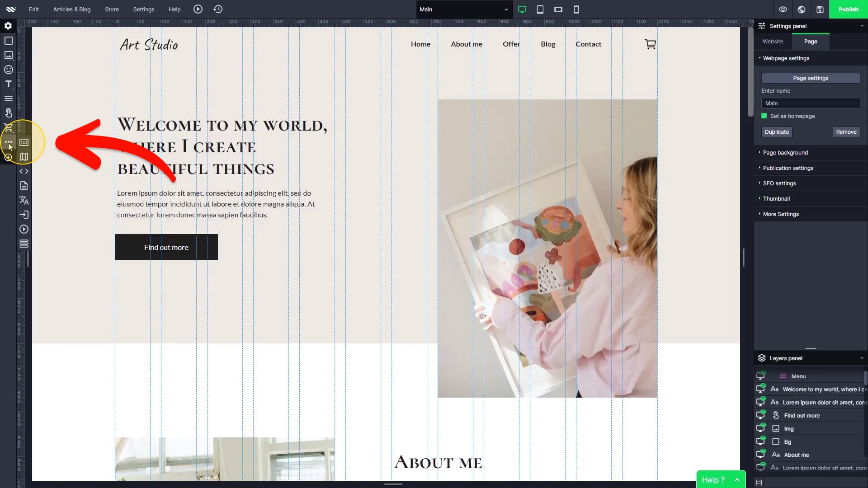The height and width of the screenshot is (488, 868).
Task: Select the menu element tool
Action: [8, 99]
